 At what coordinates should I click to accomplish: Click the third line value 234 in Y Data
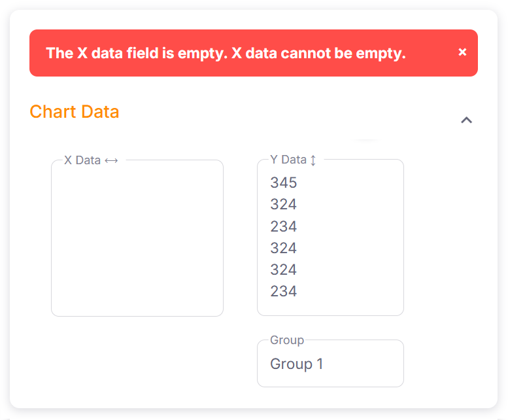(x=284, y=226)
